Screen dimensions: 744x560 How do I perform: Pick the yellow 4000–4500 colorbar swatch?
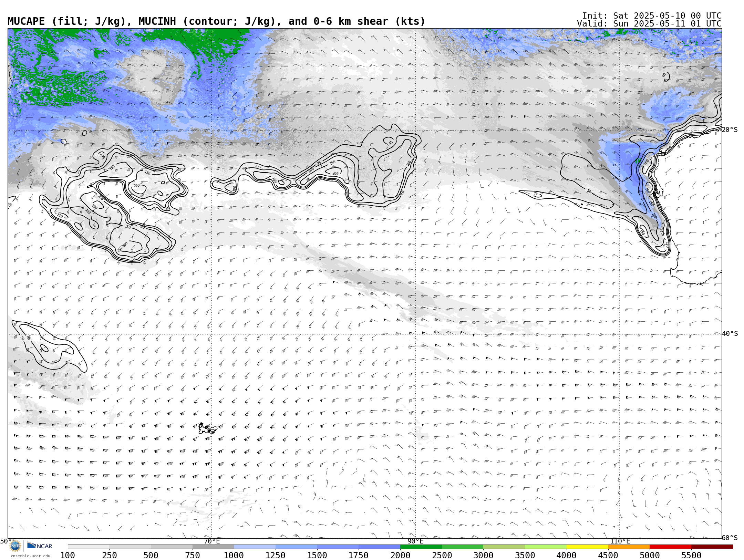pos(587,547)
